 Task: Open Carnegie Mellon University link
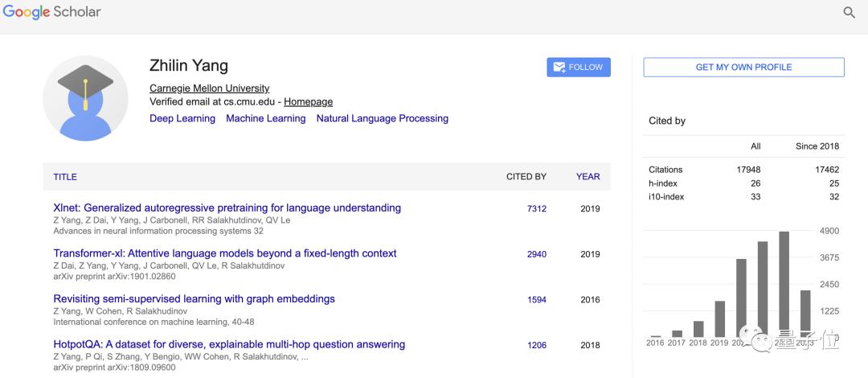(209, 88)
